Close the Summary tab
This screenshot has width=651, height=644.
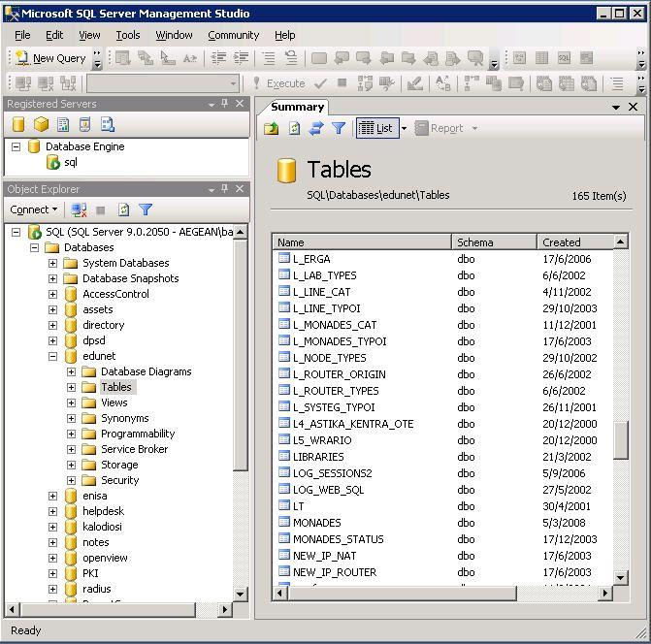[x=633, y=107]
